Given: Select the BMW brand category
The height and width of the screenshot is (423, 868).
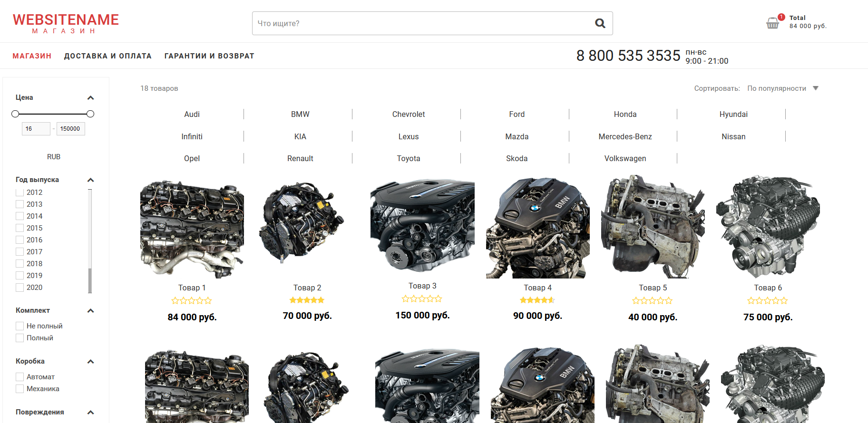Looking at the screenshot, I should click(x=300, y=114).
